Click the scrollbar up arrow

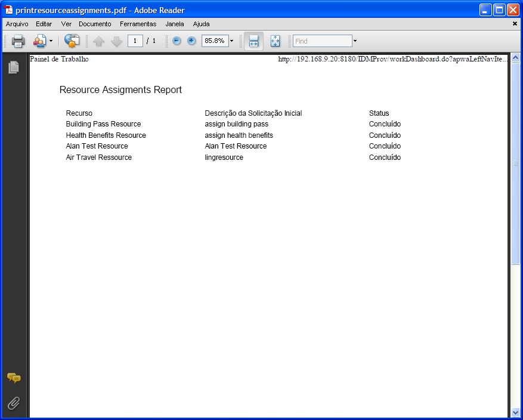[515, 58]
